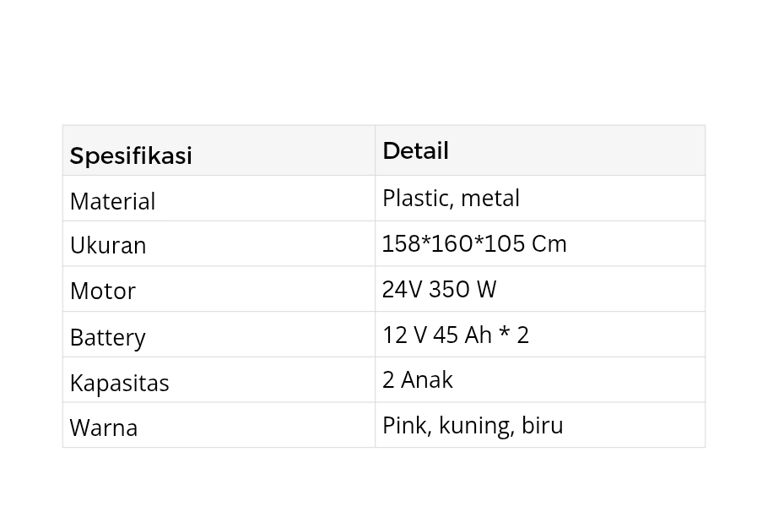The image size is (768, 512).
Task: Select the Battery row label
Action: (x=107, y=337)
